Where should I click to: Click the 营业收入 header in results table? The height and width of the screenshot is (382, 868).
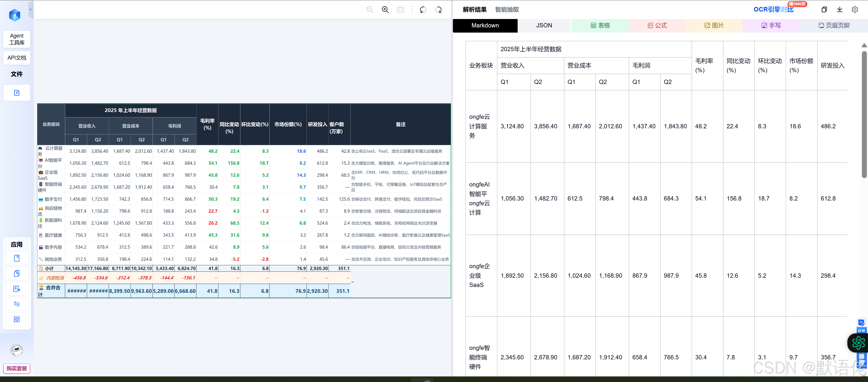point(530,66)
